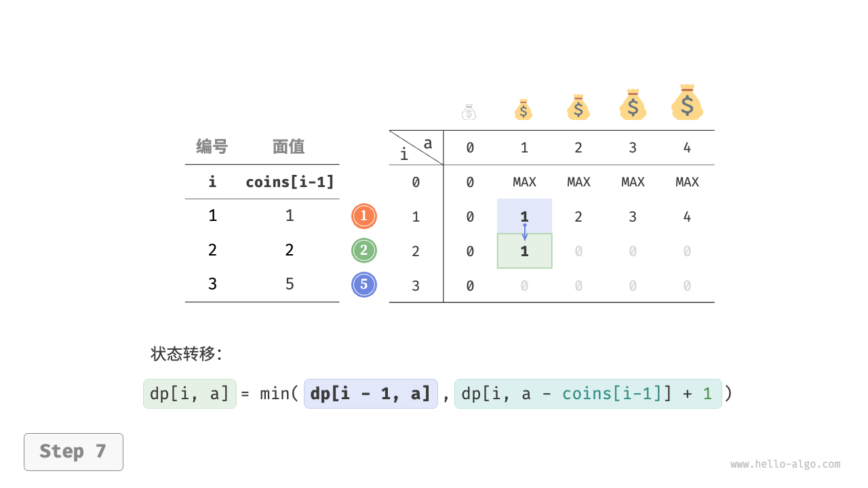Click the orange coin circle labeled 1

point(364,216)
